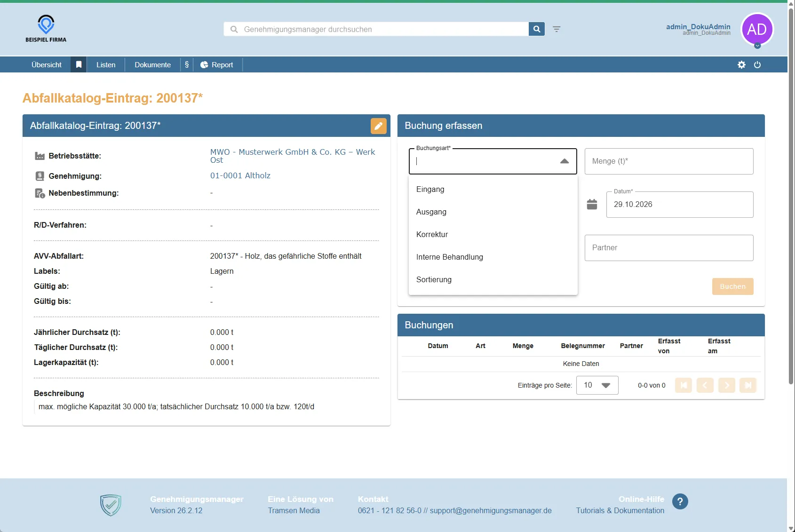Open the Dokumente menu
This screenshot has width=795, height=532.
[x=153, y=65]
